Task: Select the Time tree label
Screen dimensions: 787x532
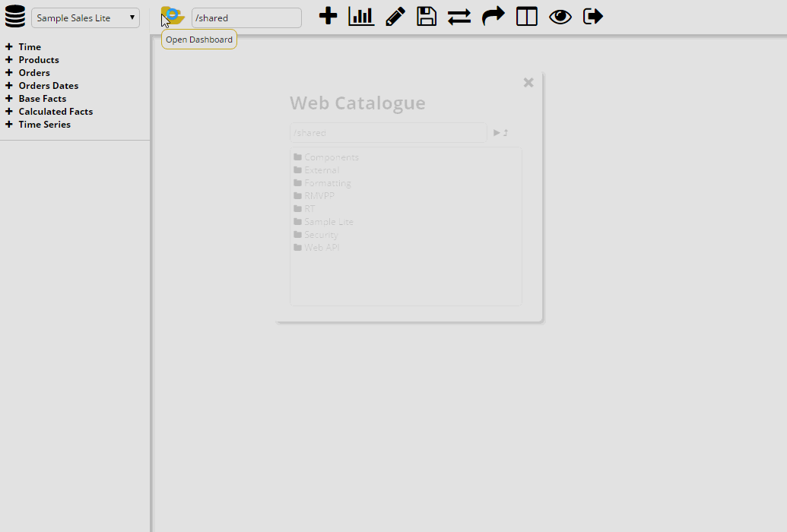Action: pos(30,46)
